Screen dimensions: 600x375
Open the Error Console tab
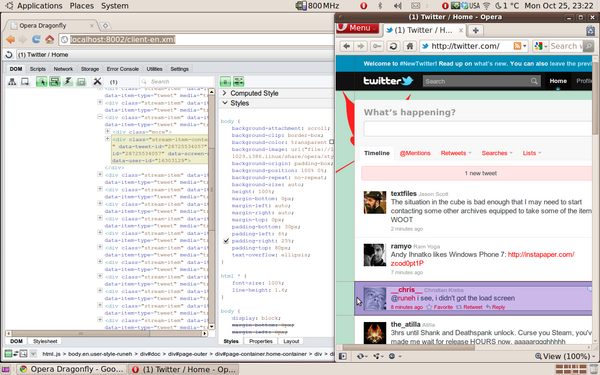click(x=122, y=69)
